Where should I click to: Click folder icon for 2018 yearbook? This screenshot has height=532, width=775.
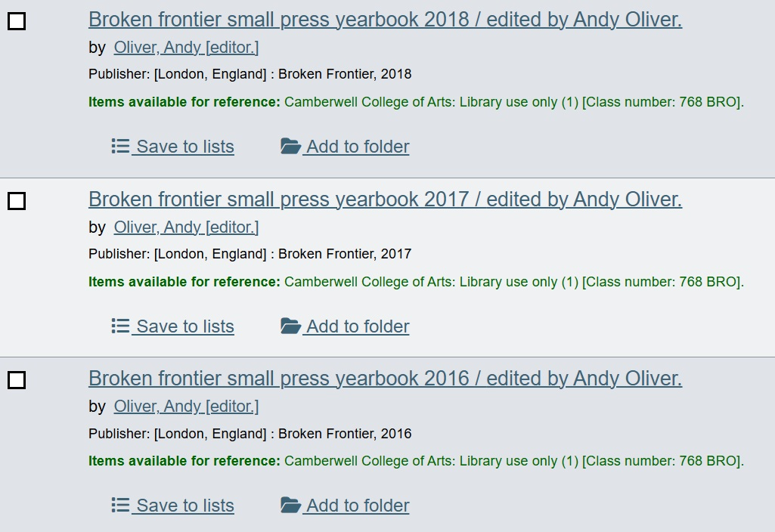pyautogui.click(x=290, y=146)
